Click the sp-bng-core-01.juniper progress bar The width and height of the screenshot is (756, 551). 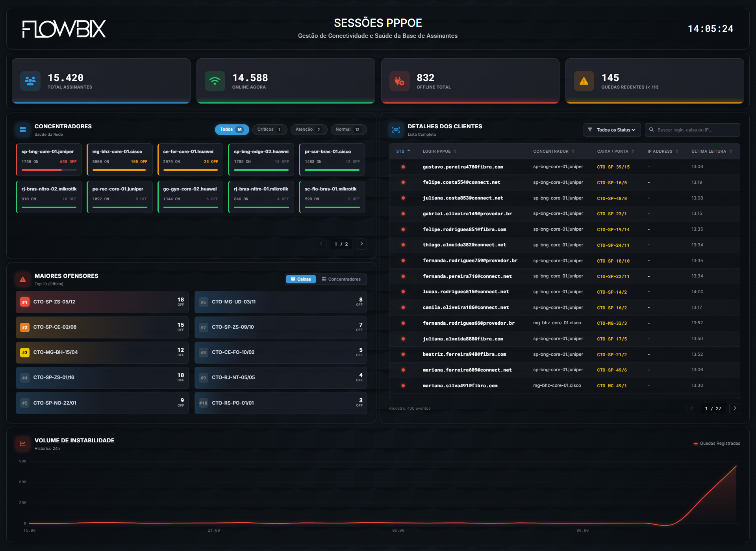click(49, 170)
